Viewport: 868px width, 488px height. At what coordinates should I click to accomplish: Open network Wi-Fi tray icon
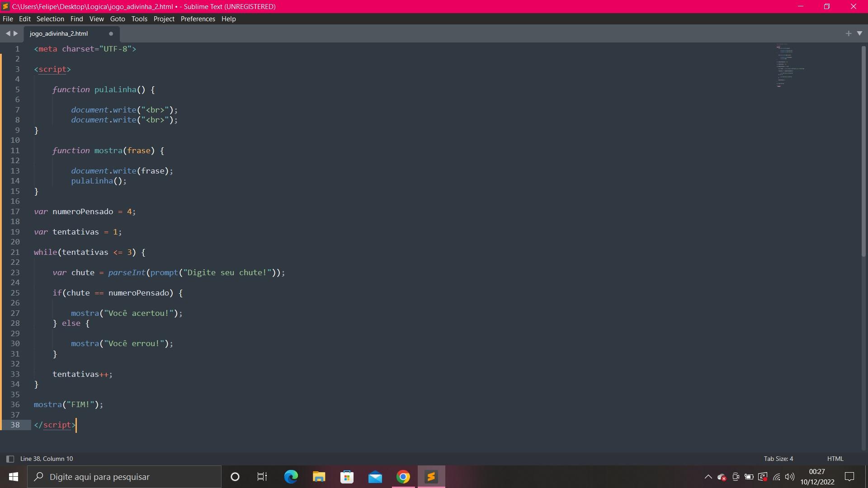coord(776,477)
